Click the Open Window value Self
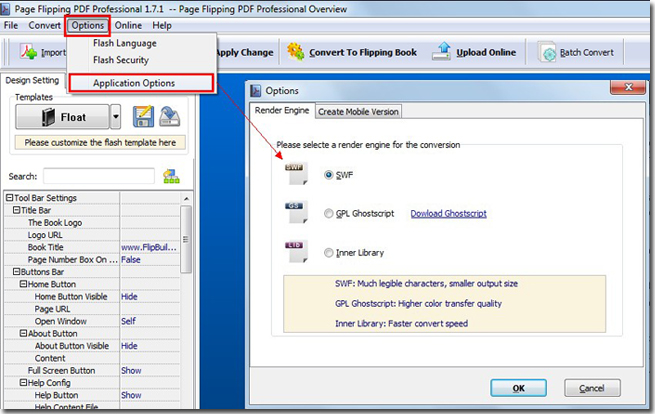 click(x=128, y=321)
